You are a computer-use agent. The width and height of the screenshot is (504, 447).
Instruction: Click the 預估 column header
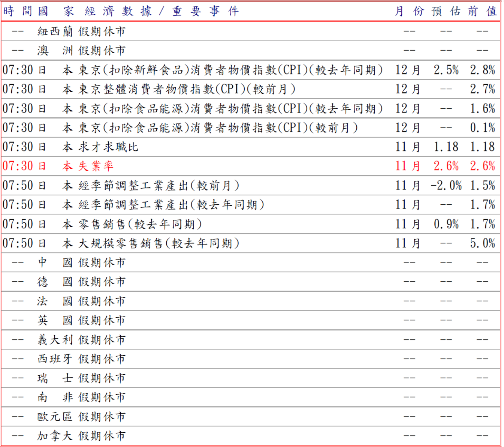pos(446,11)
